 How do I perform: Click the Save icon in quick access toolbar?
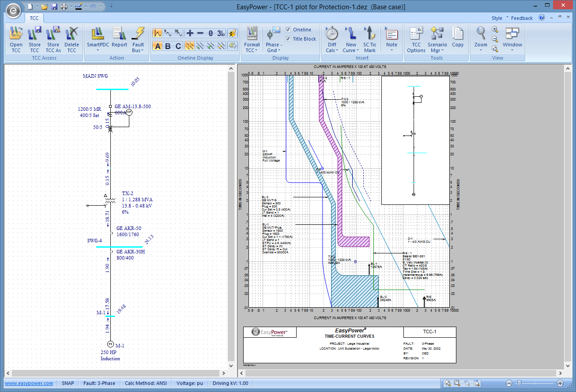(x=54, y=7)
